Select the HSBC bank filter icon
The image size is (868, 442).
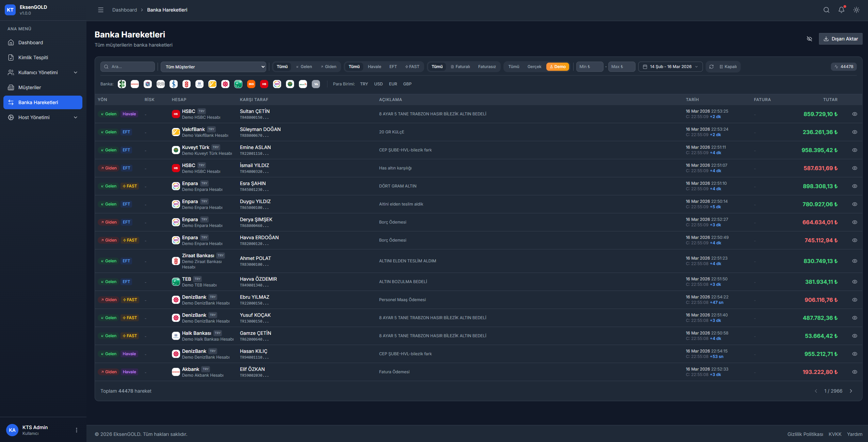264,84
